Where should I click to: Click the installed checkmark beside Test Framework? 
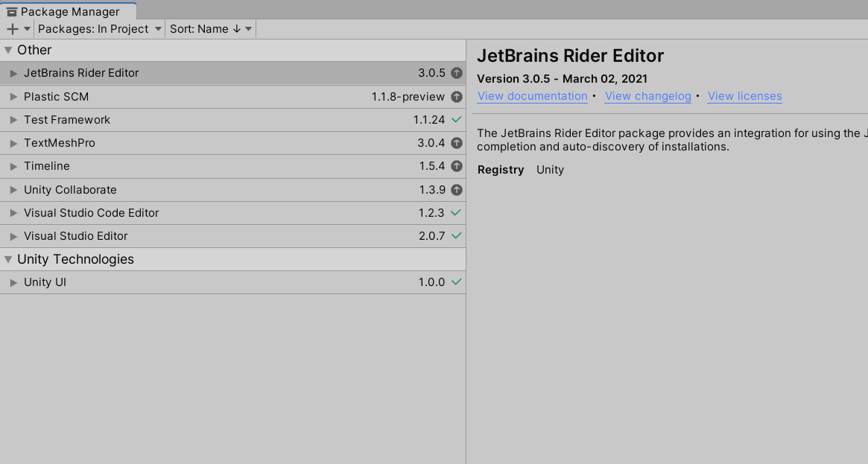457,119
